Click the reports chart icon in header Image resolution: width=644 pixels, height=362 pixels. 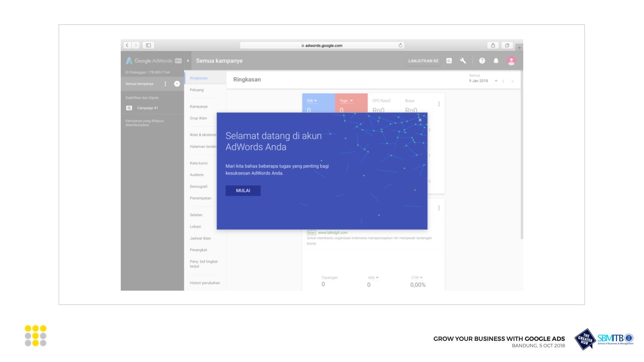pyautogui.click(x=449, y=61)
